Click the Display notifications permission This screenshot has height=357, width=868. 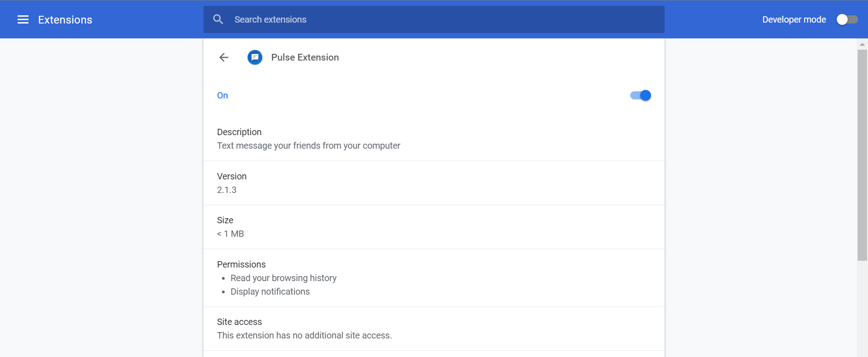(270, 291)
